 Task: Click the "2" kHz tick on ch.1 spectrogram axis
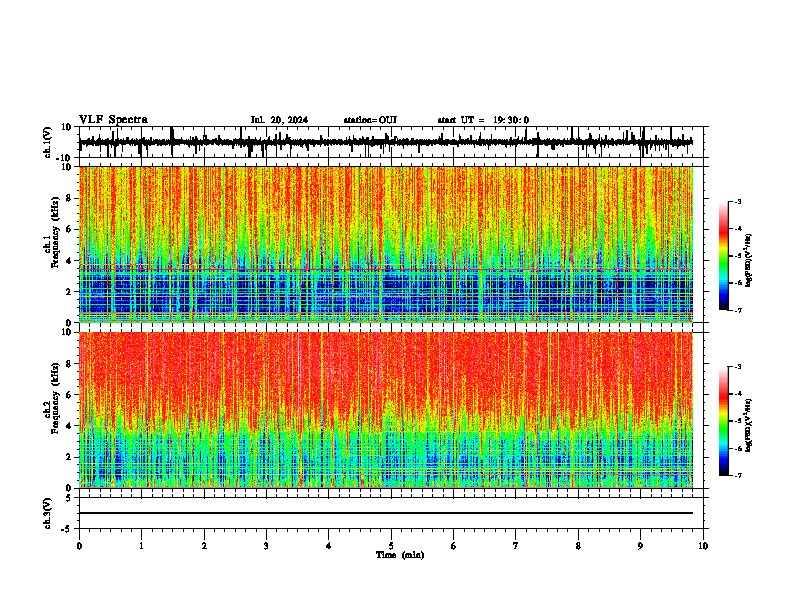(69, 292)
